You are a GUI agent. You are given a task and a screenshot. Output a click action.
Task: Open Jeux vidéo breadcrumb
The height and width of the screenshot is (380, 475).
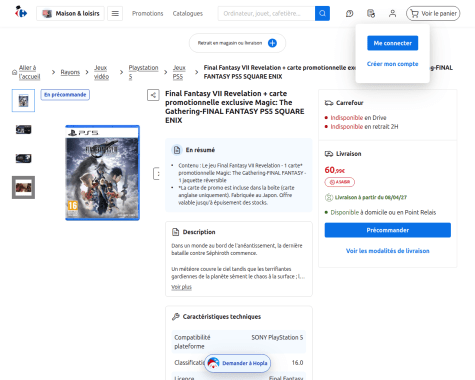tap(101, 72)
